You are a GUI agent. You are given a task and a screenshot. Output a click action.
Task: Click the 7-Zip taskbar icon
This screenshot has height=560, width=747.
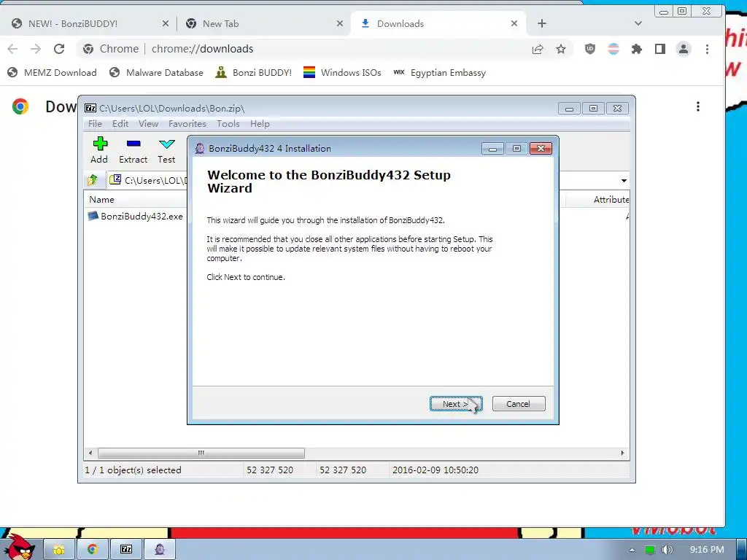click(x=126, y=550)
